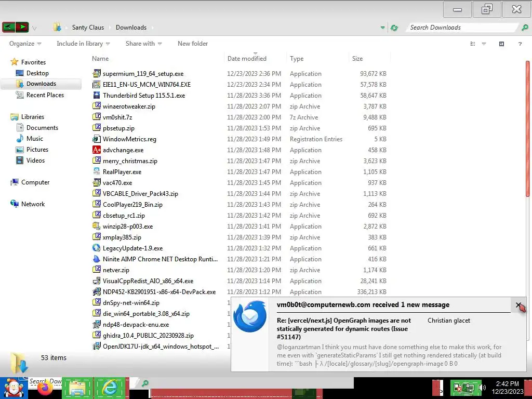Image resolution: width=532 pixels, height=399 pixels.
Task: Click Santy Claus in breadcrumb path
Action: click(x=88, y=28)
